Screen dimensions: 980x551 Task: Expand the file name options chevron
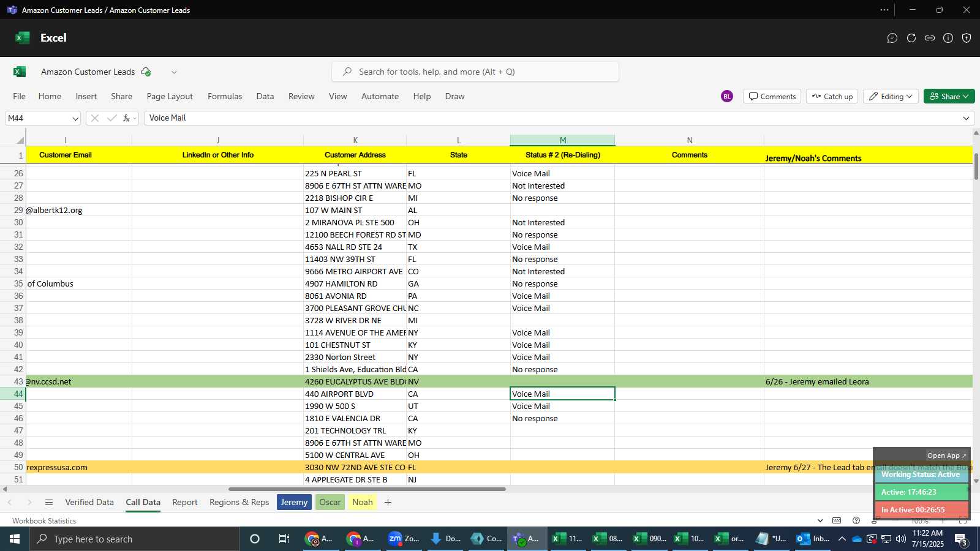174,72
